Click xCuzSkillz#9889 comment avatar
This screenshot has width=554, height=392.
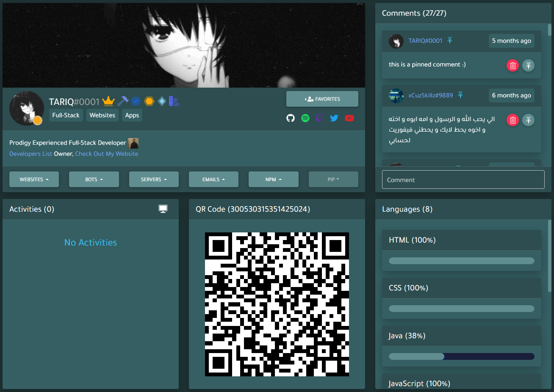(x=396, y=96)
